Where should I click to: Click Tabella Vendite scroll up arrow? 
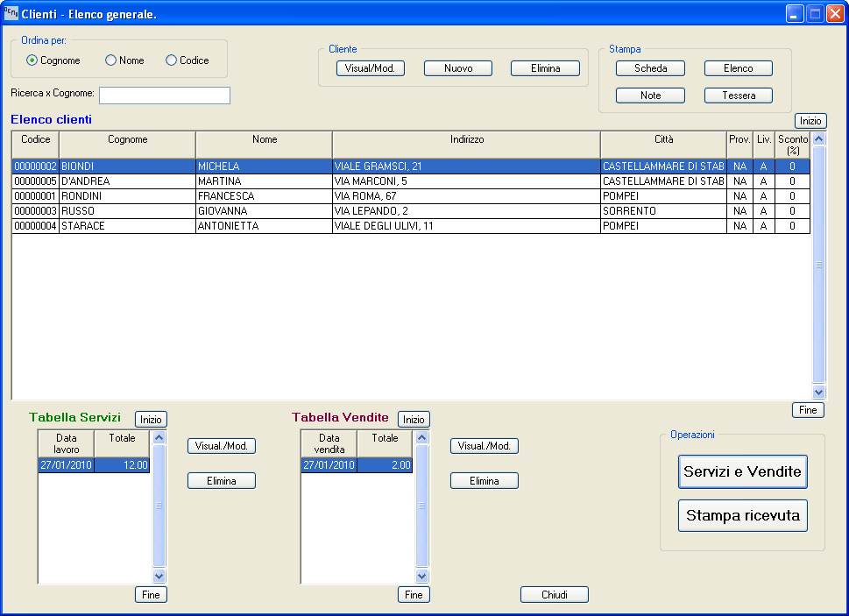pyautogui.click(x=422, y=437)
